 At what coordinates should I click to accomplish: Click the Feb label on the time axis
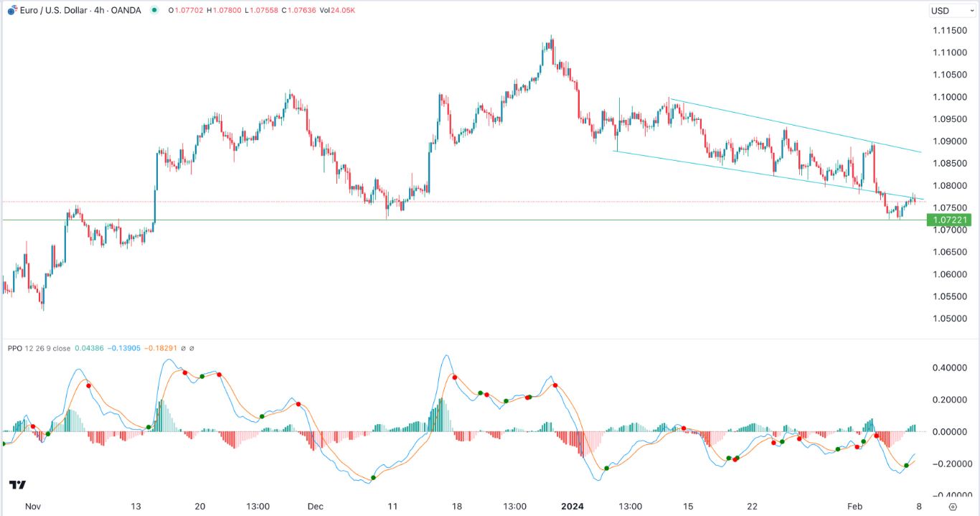(x=855, y=506)
